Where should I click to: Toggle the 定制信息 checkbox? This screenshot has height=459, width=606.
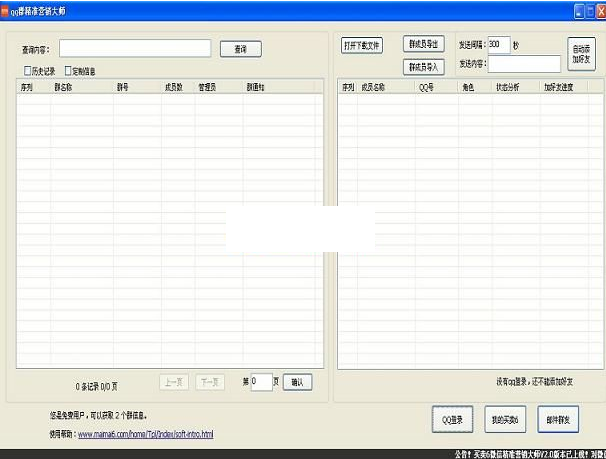[68, 71]
